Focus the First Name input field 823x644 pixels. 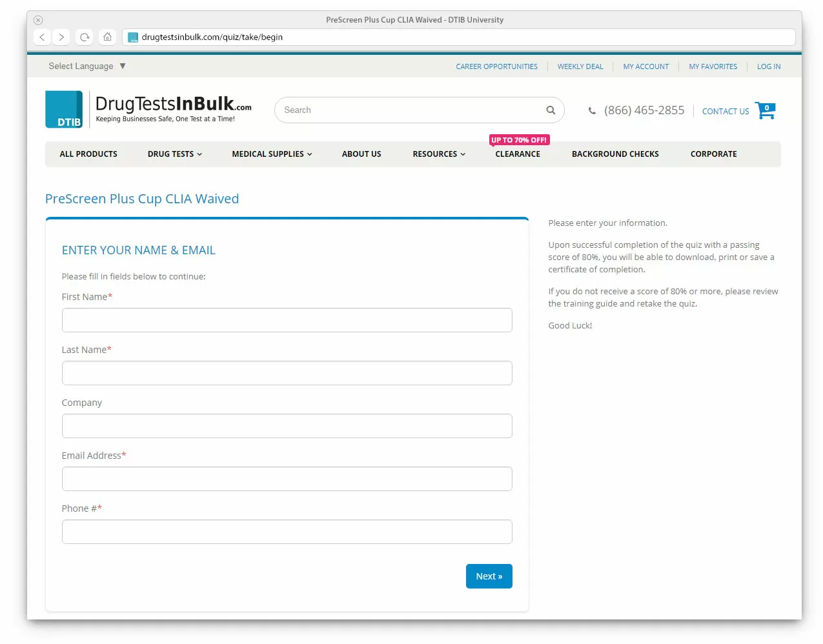tap(287, 320)
